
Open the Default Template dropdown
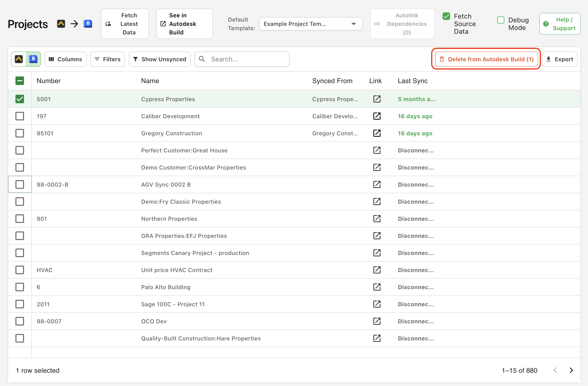[x=311, y=24]
